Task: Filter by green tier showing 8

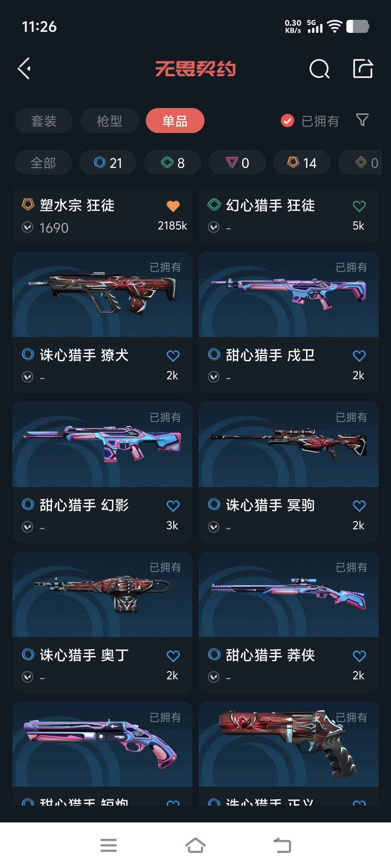Action: [172, 162]
